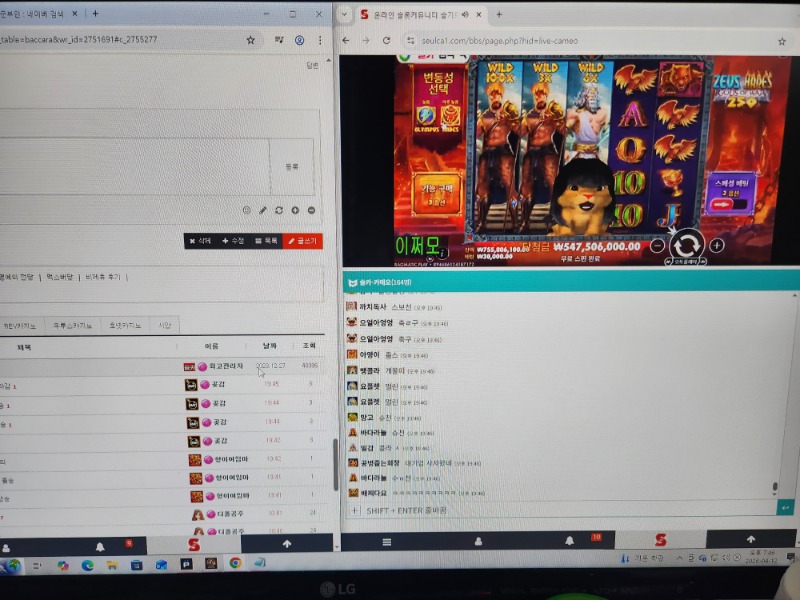This screenshot has width=800, height=600.
Task: Click the red write post button
Action: (303, 241)
